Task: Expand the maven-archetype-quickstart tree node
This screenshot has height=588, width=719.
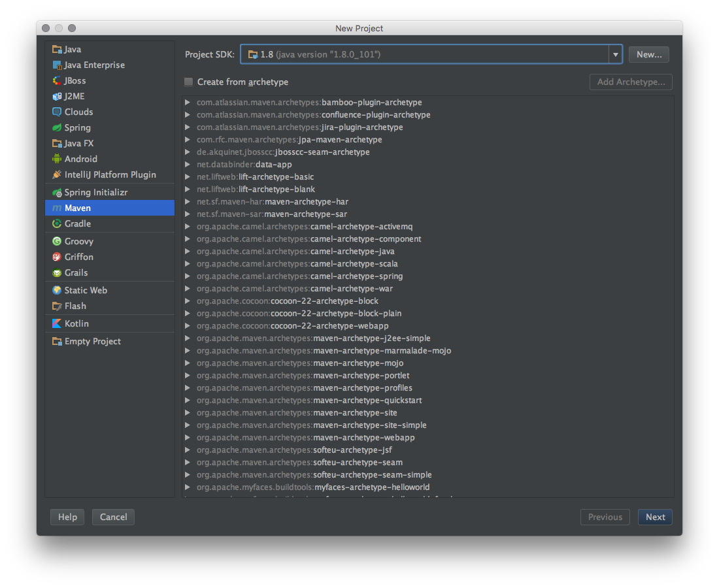Action: [188, 400]
